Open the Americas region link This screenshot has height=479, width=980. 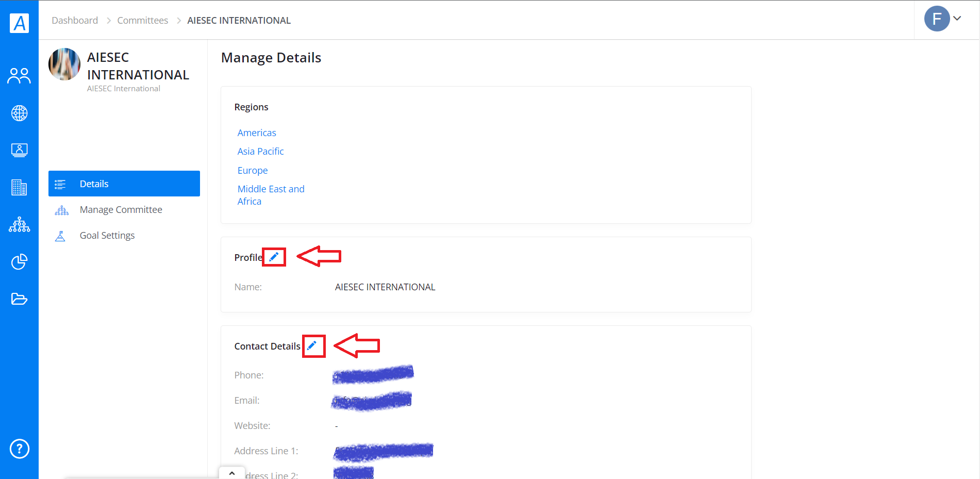(x=257, y=133)
